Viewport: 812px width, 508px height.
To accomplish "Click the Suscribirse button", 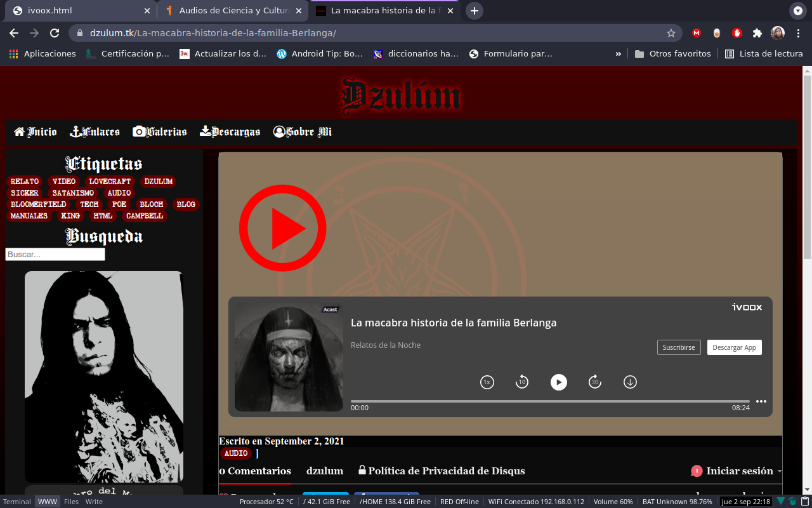I will tap(678, 347).
